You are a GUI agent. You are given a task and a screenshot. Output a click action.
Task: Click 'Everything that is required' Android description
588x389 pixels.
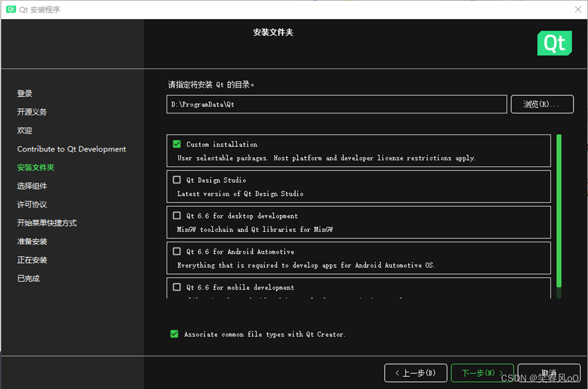[x=306, y=265]
